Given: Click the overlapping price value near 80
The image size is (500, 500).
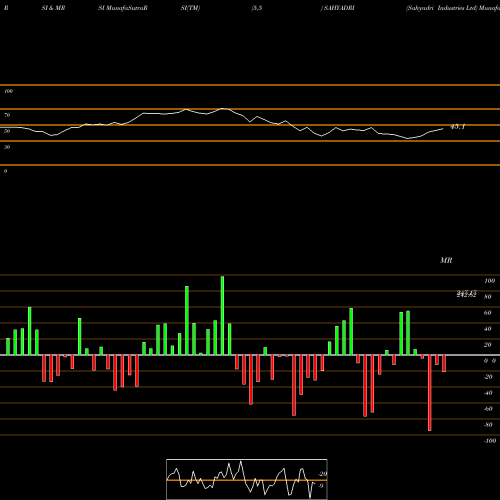Looking at the screenshot, I should [466, 294].
